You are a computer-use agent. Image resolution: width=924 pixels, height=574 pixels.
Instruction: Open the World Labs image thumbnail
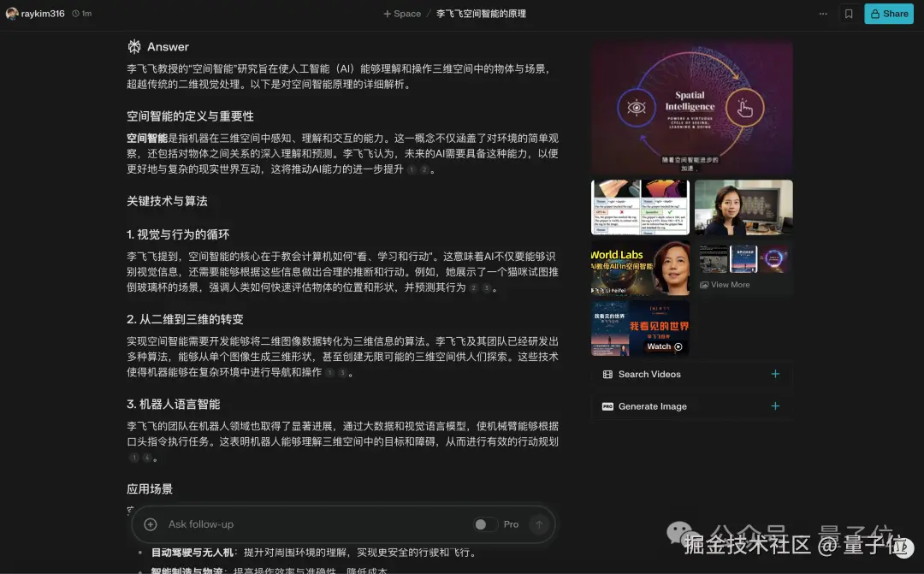tap(640, 268)
